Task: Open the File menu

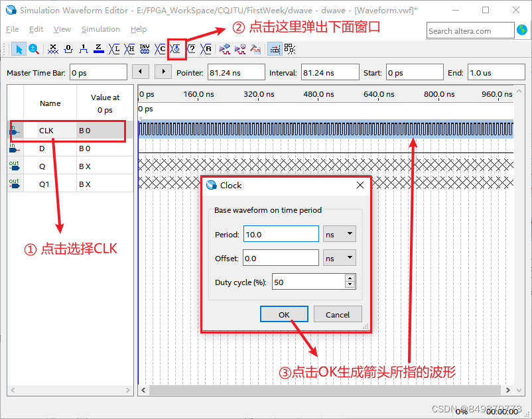Action: click(12, 29)
